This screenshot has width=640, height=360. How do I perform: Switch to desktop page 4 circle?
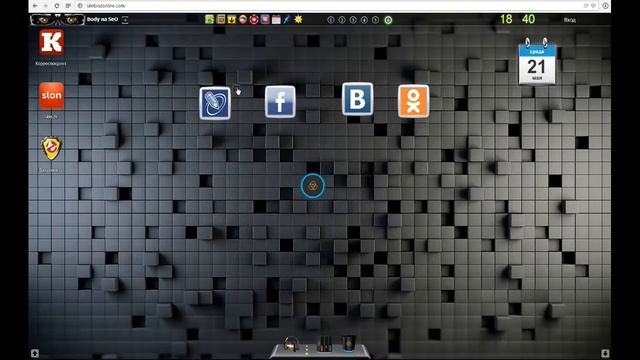[x=364, y=20]
